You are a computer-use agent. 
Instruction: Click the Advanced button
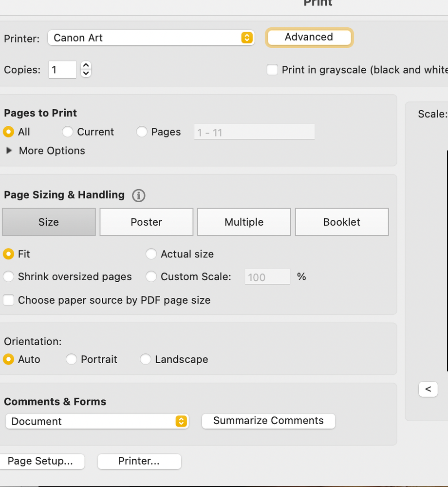309,38
